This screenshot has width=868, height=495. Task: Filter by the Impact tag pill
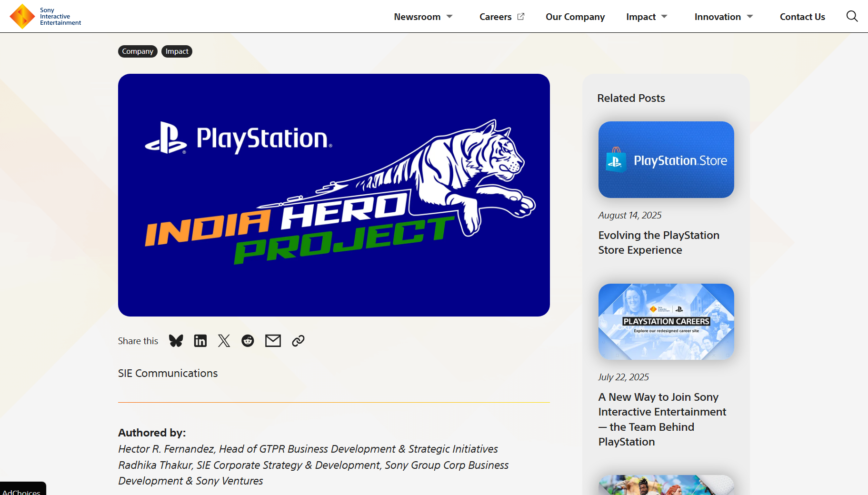177,51
